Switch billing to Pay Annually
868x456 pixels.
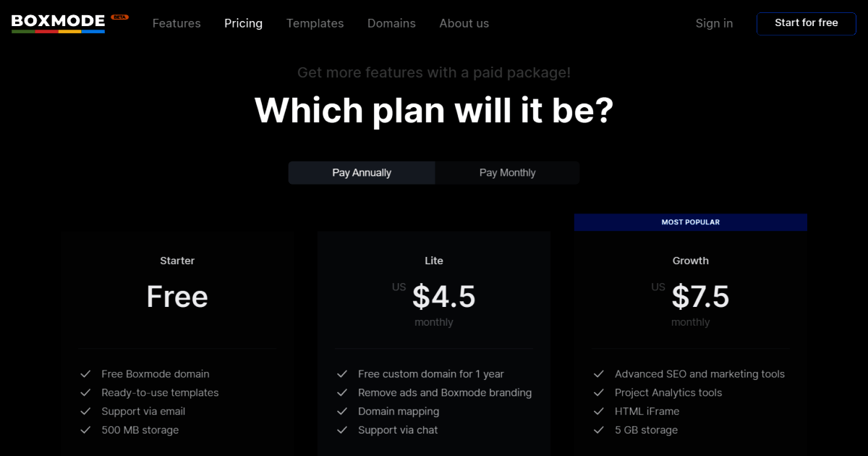[x=362, y=173]
